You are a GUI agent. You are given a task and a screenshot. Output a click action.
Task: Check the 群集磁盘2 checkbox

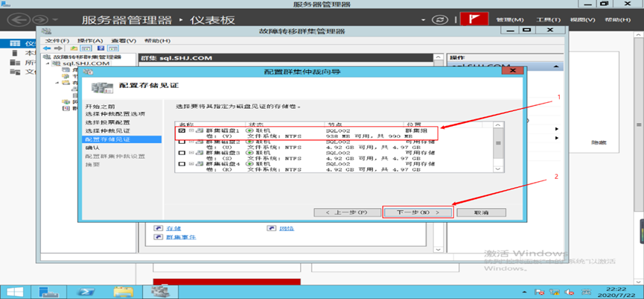[182, 142]
